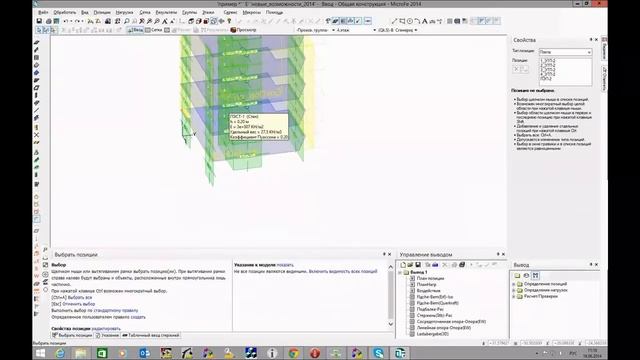Open the Позиции menu
Viewport: 640px width, 360px height.
102,13
